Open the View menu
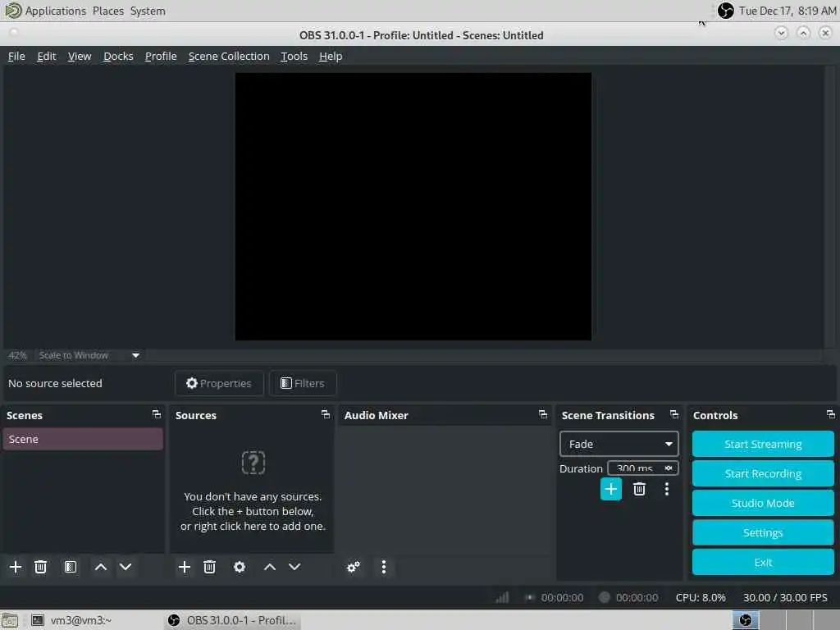Image resolution: width=840 pixels, height=630 pixels. [x=80, y=57]
